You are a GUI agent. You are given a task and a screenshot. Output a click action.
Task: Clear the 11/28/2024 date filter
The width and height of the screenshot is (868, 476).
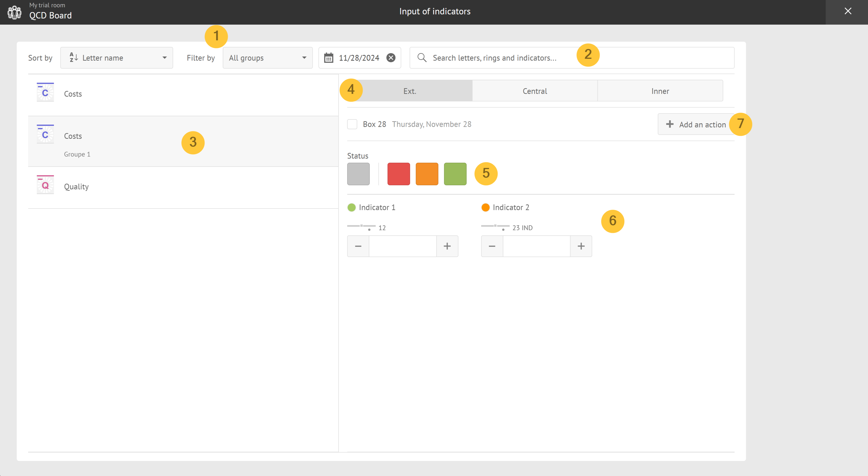[391, 58]
